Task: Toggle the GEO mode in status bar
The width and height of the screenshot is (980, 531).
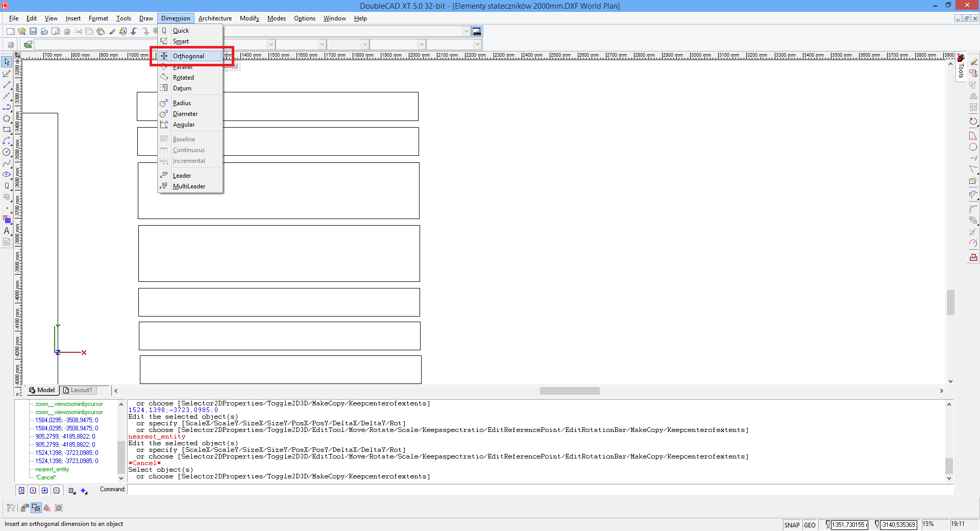Action: tap(810, 525)
